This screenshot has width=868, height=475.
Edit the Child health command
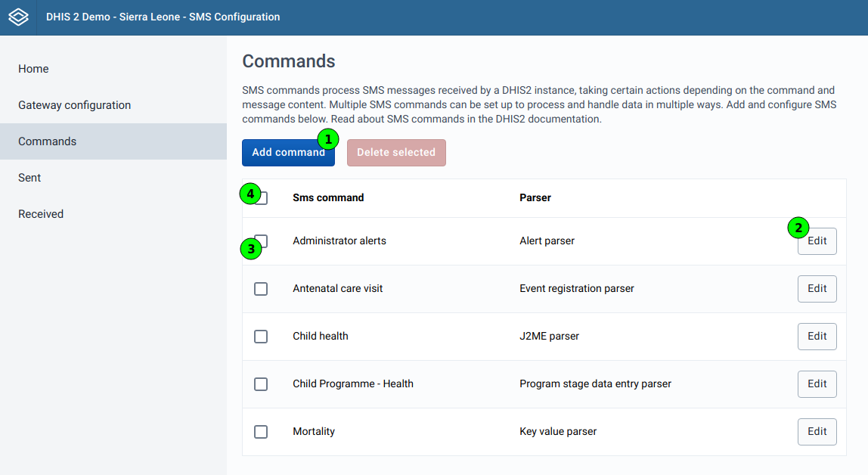(817, 336)
